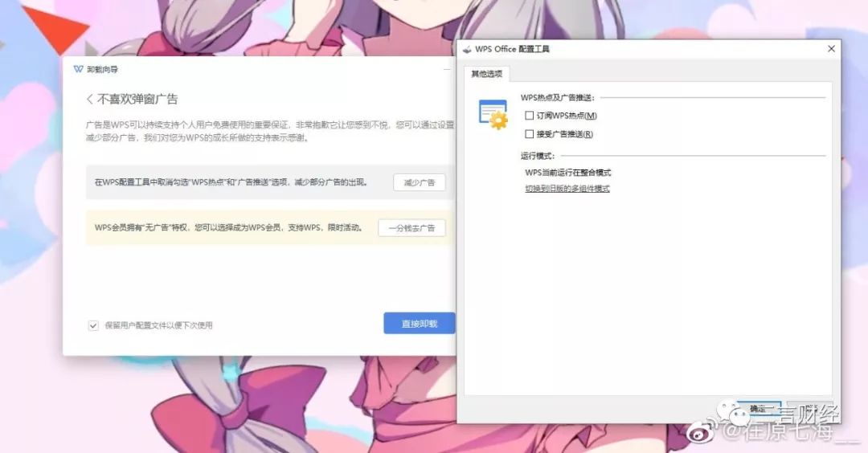Viewport: 868px width, 453px height.
Task: Go back using the arrow beside 不喜欢弹窗广告
Action: click(x=89, y=100)
